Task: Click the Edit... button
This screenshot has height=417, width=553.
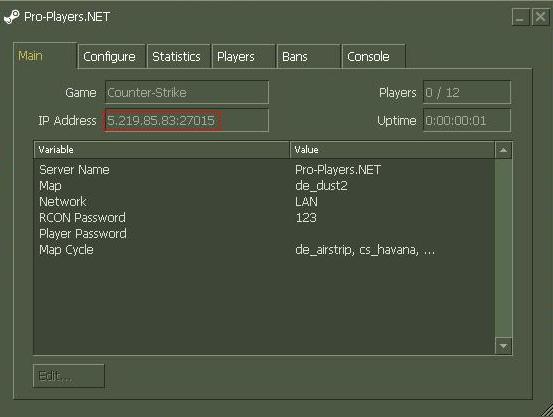Action: point(69,376)
